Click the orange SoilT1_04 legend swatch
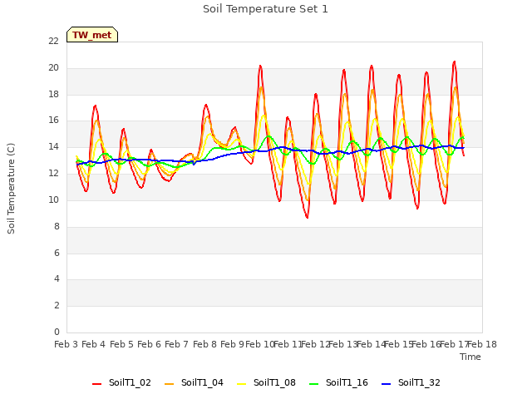Image resolution: width=532 pixels, height=399 pixels. pyautogui.click(x=169, y=384)
